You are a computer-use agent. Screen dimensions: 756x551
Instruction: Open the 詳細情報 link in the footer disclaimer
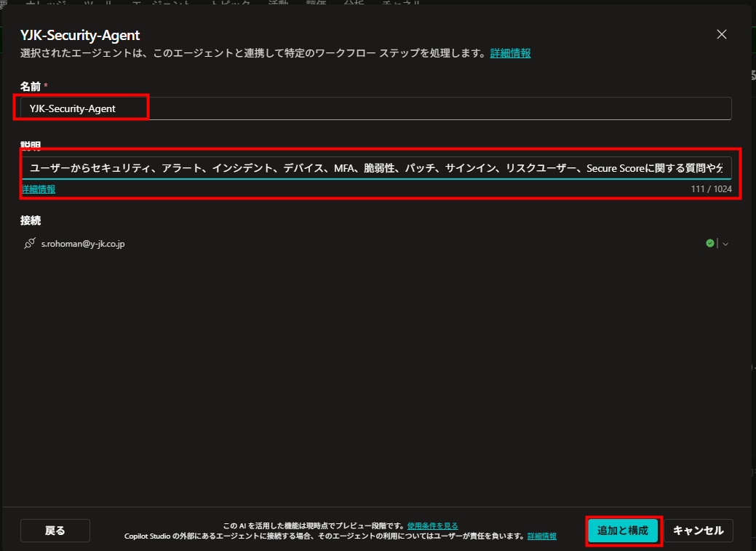click(542, 536)
